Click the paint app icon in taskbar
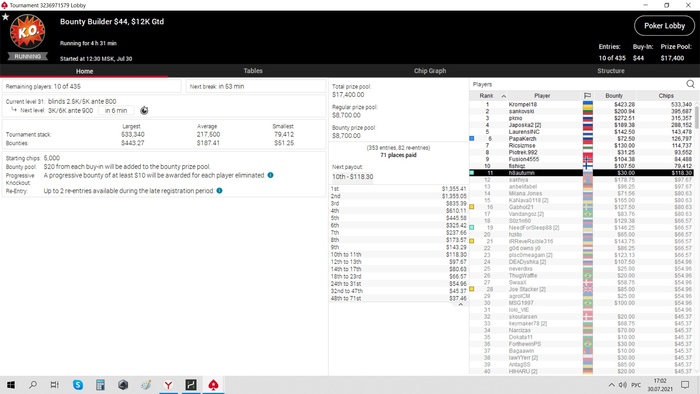 click(x=146, y=385)
